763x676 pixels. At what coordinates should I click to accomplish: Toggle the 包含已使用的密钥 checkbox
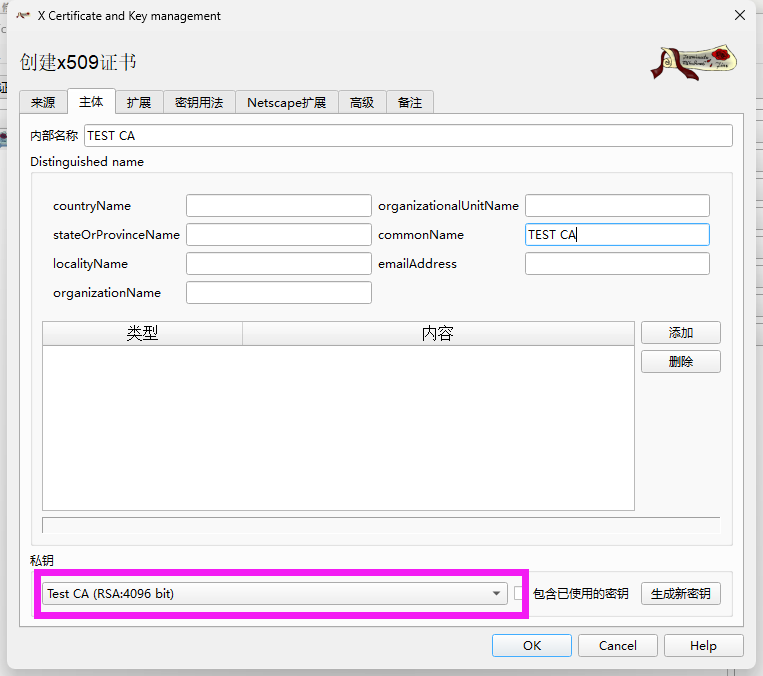tap(519, 594)
